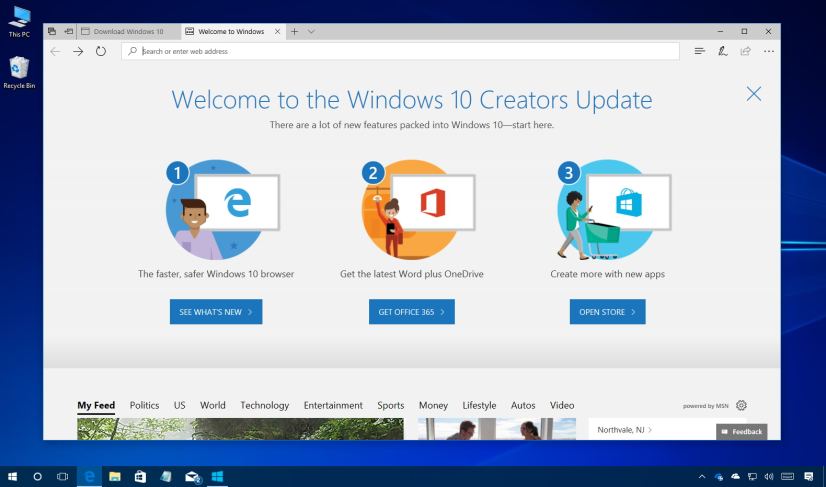Show tab previews chevron
This screenshot has width=826, height=487.
click(311, 32)
